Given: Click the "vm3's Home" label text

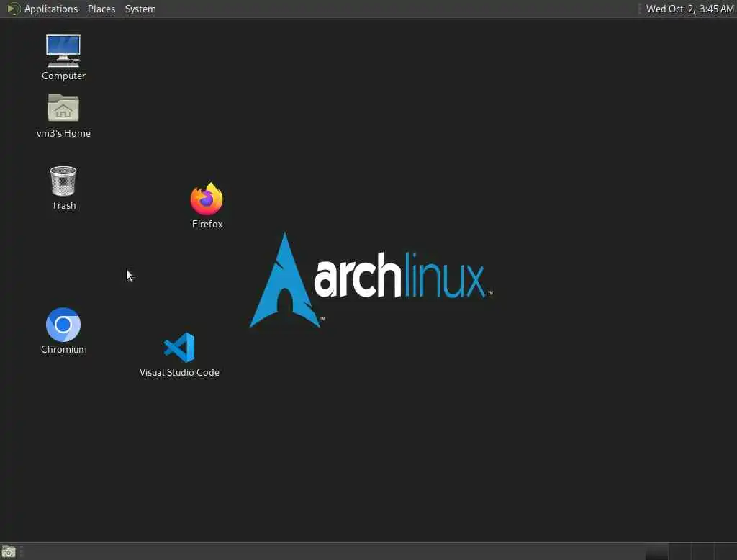Looking at the screenshot, I should 63,133.
